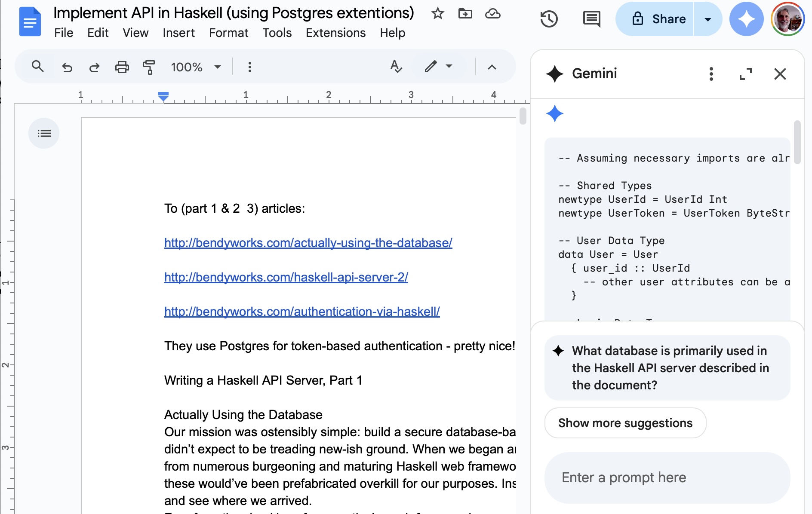The width and height of the screenshot is (812, 514).
Task: Close the Gemini side panel
Action: point(780,74)
